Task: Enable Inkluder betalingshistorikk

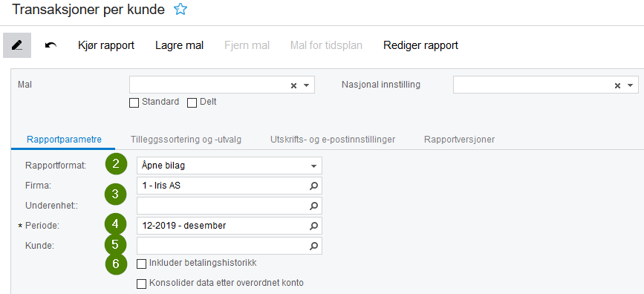Action: [x=141, y=264]
